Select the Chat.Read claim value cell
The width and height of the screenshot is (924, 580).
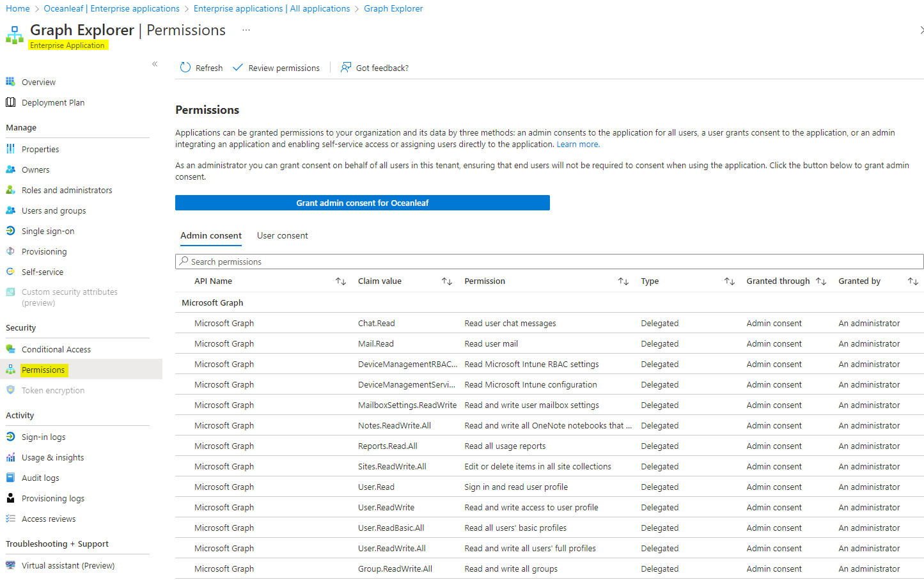pyautogui.click(x=377, y=323)
